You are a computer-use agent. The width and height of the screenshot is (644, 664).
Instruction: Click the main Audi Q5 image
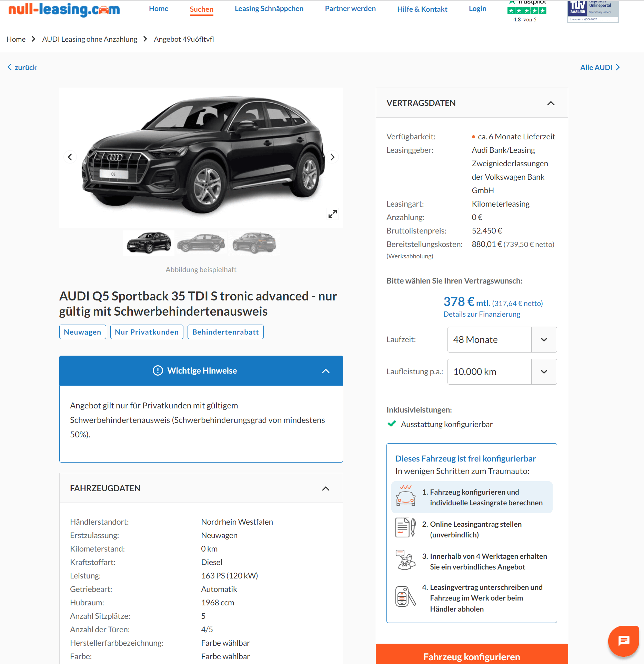(202, 157)
